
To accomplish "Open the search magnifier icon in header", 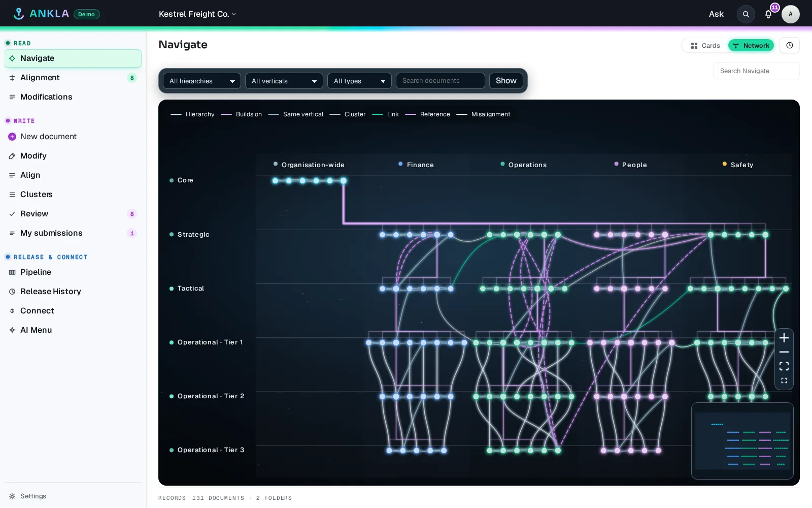I will pyautogui.click(x=746, y=14).
